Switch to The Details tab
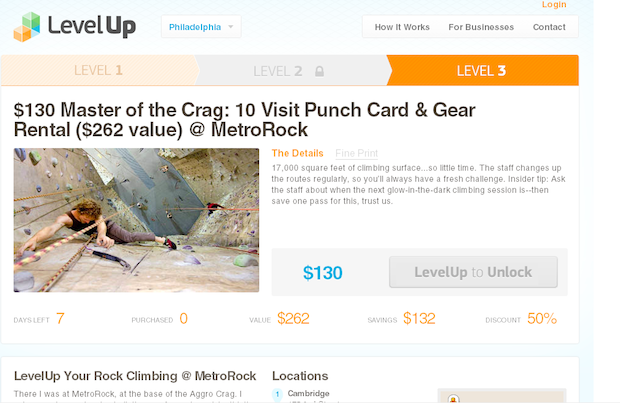620x403 pixels. click(297, 153)
